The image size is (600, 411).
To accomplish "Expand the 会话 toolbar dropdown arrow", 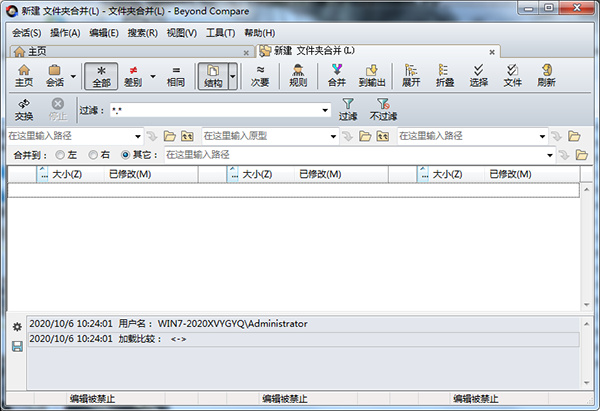I will 73,76.
